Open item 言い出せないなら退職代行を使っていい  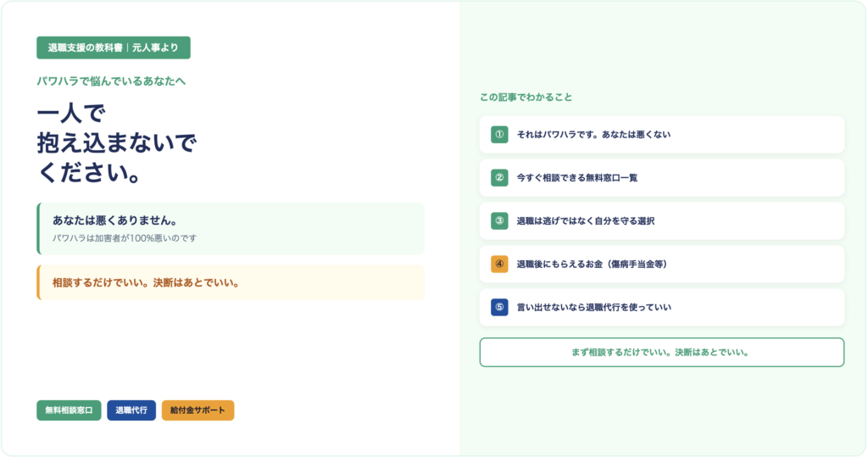[x=593, y=308]
